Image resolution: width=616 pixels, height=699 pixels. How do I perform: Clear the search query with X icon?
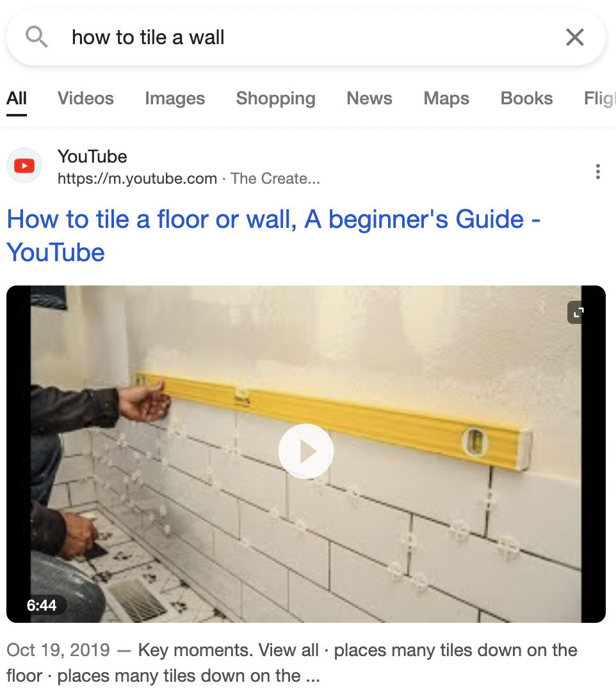point(574,37)
